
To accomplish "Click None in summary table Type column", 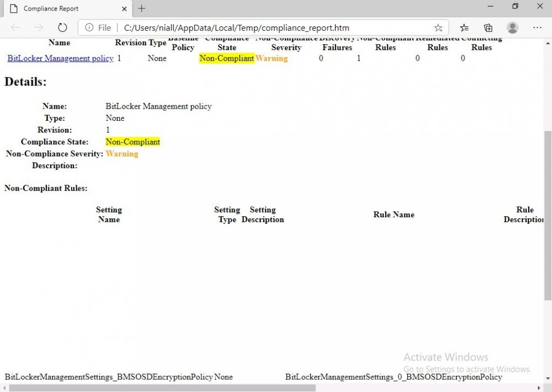I will click(157, 58).
